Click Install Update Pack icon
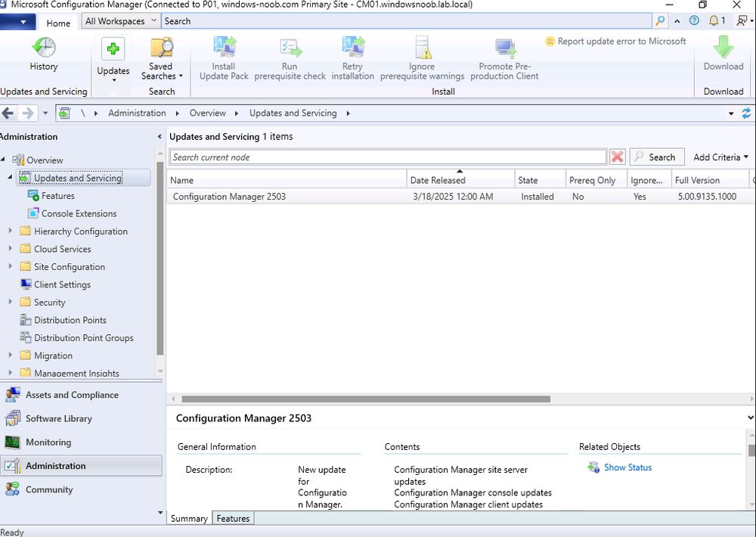756x537 pixels. coord(225,48)
